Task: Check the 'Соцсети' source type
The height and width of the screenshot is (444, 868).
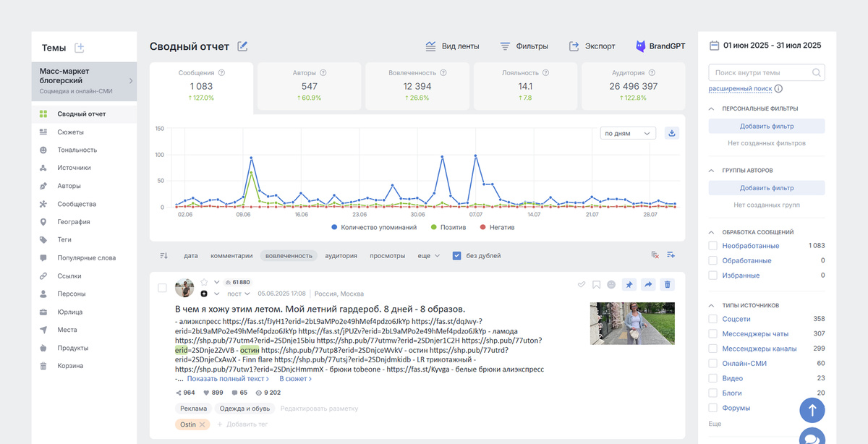Action: point(712,319)
